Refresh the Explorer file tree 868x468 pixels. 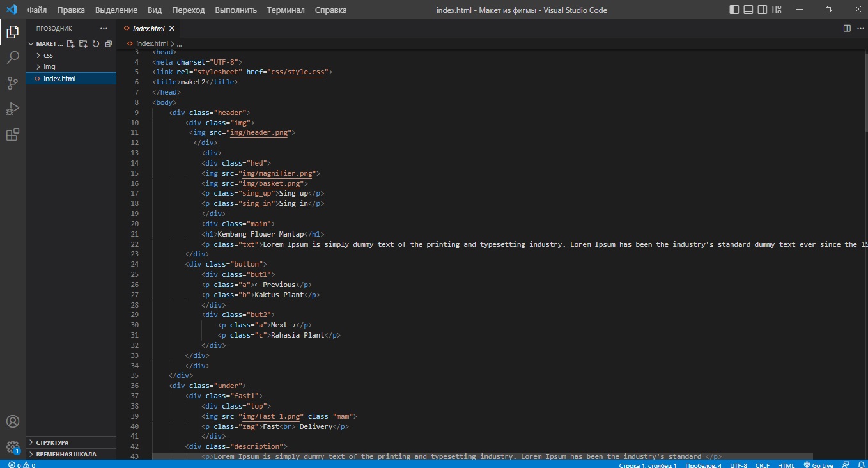(x=96, y=44)
